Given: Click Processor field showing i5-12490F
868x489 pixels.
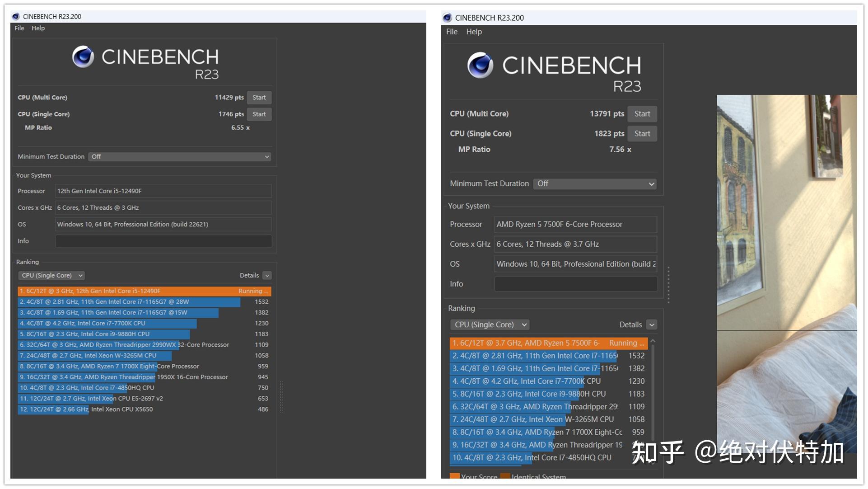Looking at the screenshot, I should [163, 191].
